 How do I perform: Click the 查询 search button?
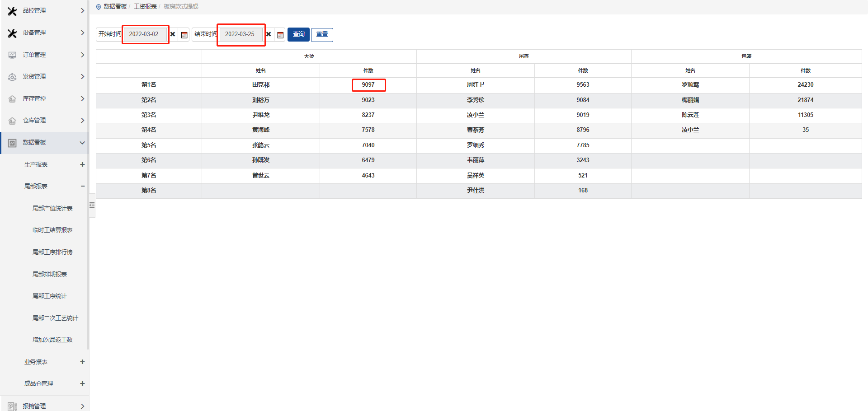[x=298, y=34]
